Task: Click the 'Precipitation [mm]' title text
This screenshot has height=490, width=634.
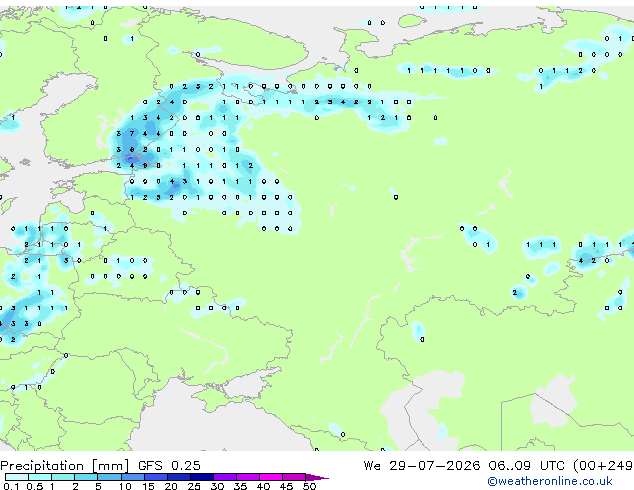Action: pos(65,466)
